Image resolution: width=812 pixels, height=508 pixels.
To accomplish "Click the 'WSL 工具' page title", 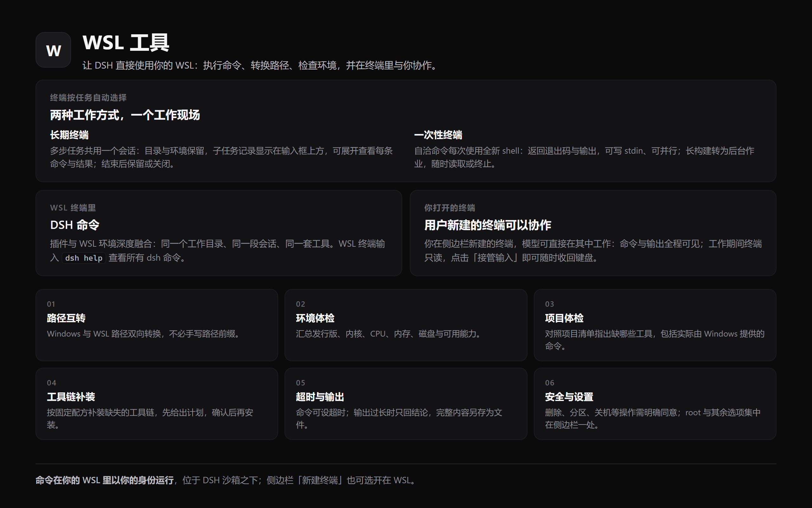I will tap(126, 43).
